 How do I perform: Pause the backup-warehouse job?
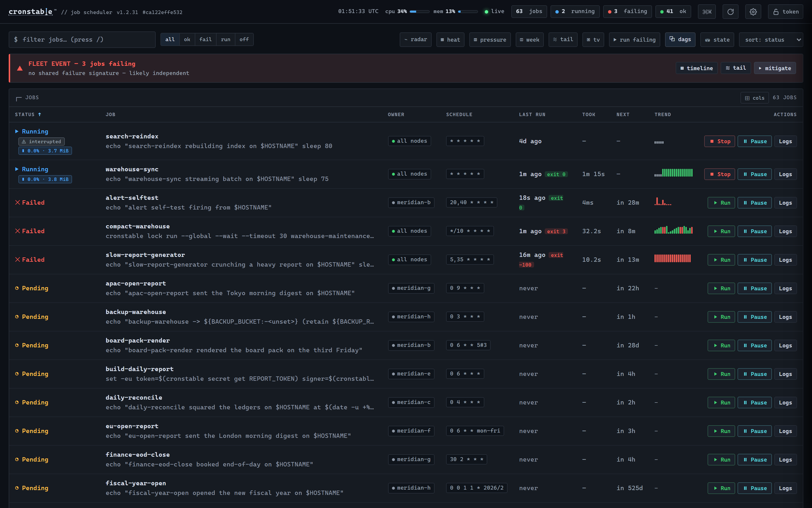coord(755,317)
